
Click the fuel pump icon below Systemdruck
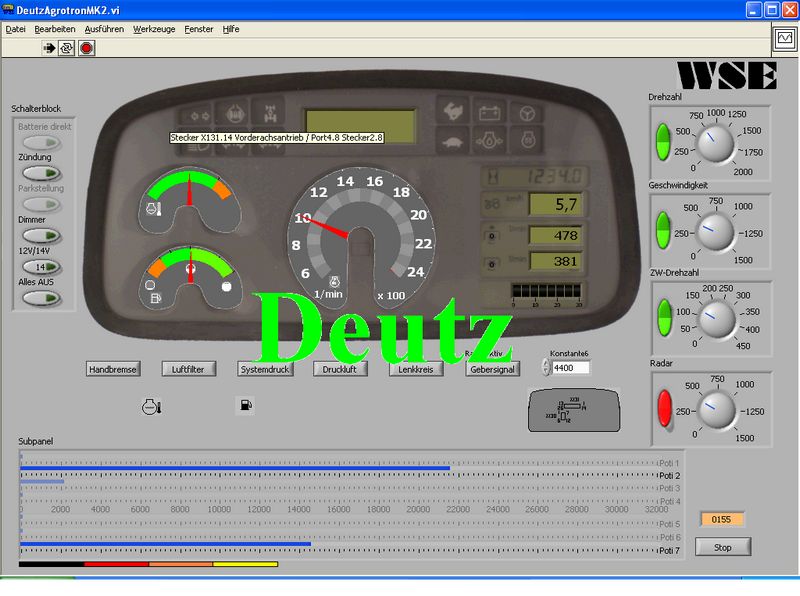(245, 405)
